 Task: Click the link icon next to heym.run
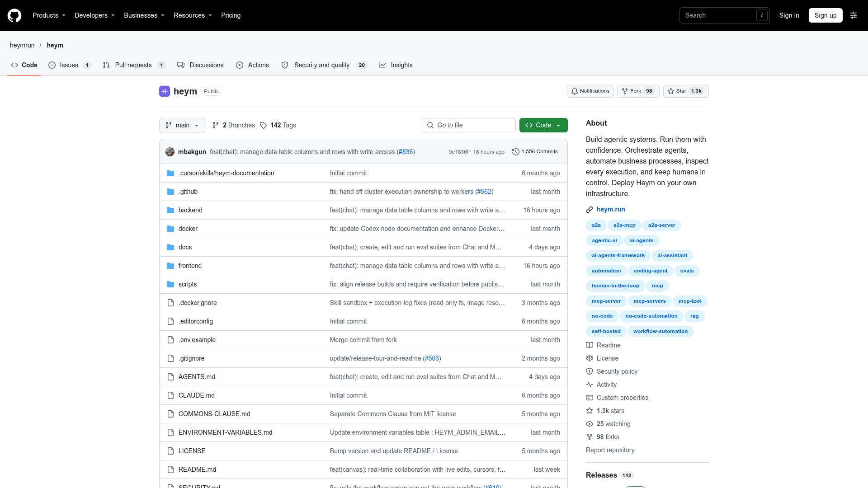pos(590,210)
